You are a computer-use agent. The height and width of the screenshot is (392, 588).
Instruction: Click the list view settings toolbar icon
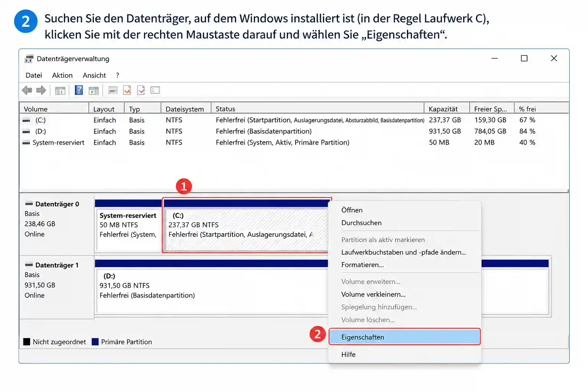[155, 90]
